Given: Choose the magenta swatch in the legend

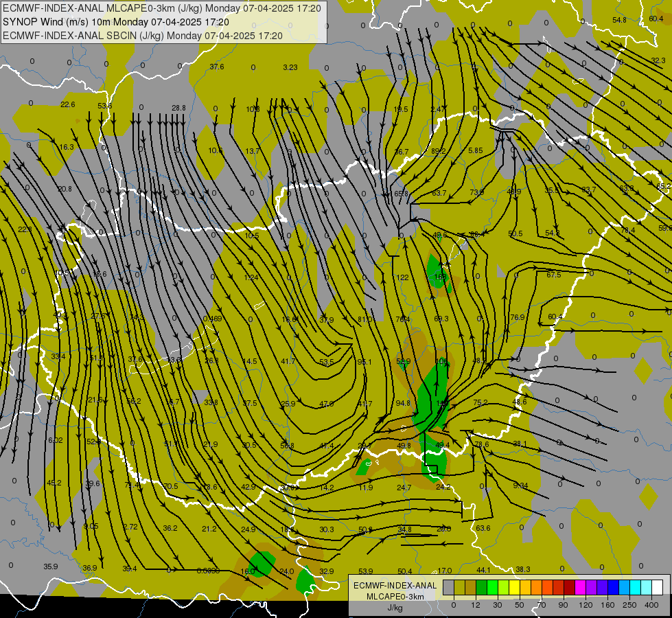Looking at the screenshot, I should pyautogui.click(x=580, y=587).
